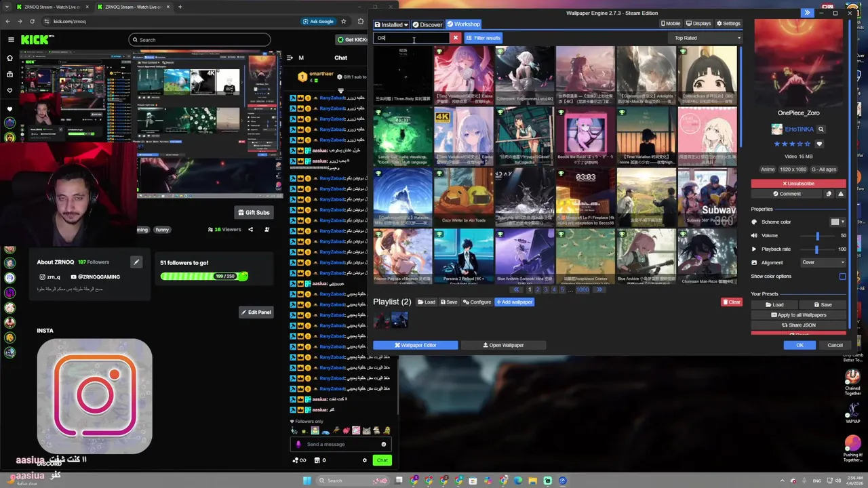This screenshot has height=488, width=868.
Task: Open the @ZRNOQGAMING YouTube link
Action: click(95, 277)
